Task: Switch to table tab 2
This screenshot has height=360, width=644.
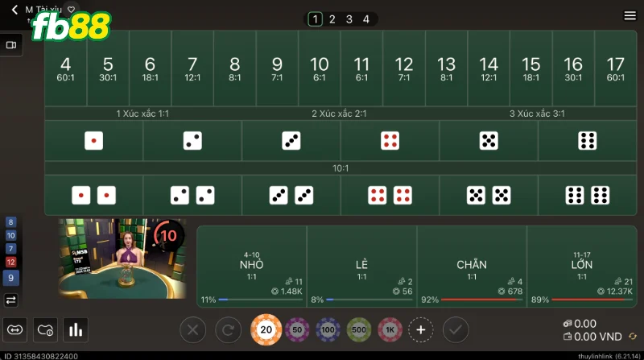Action: coord(332,19)
